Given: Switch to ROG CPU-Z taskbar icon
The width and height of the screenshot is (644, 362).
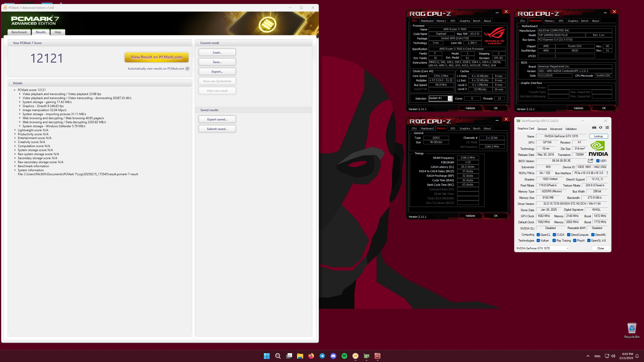Looking at the screenshot, I should click(x=378, y=356).
